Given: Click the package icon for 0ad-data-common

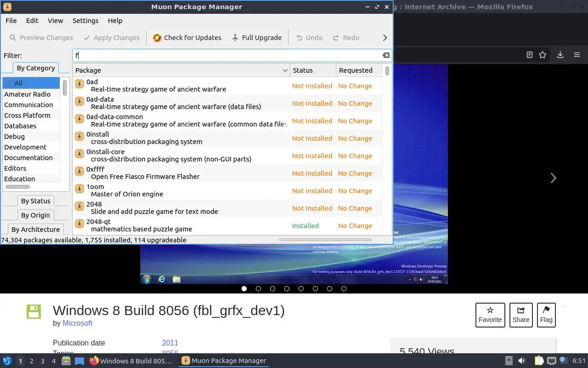Looking at the screenshot, I should click(79, 118).
